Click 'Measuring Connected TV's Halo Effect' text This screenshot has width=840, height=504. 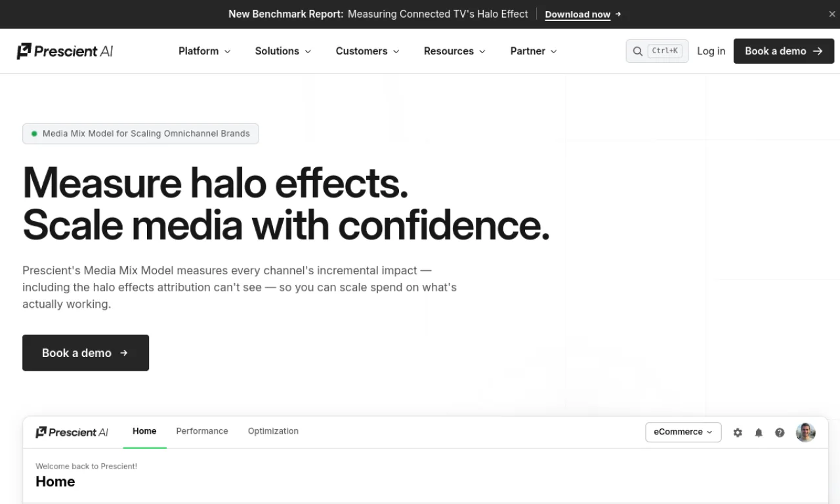438,14
